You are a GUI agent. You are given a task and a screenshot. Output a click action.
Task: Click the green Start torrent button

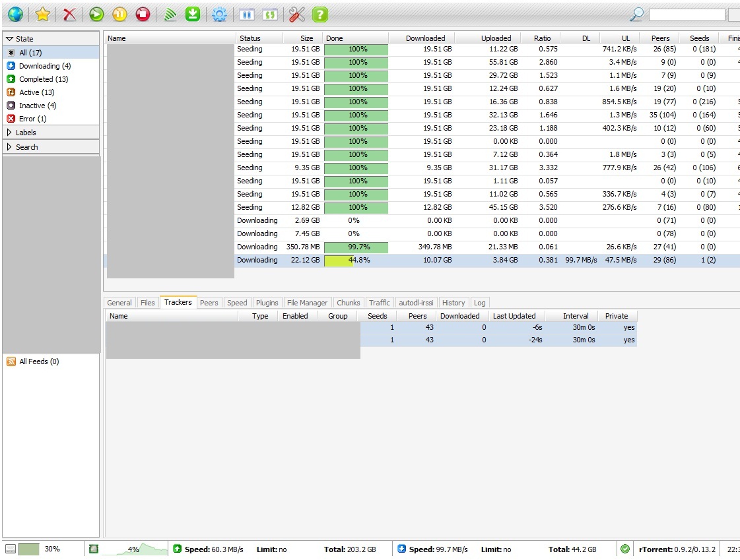[x=96, y=14]
